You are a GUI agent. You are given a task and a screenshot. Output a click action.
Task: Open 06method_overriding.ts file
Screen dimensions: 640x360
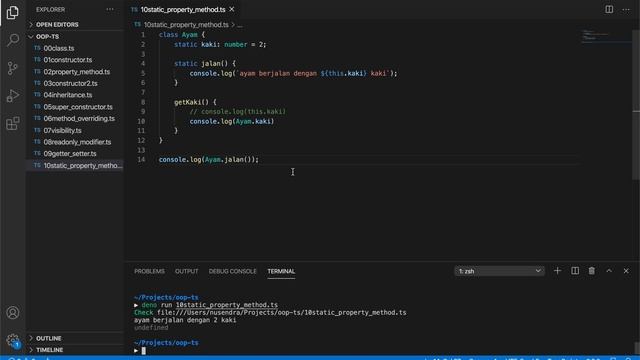75,119
